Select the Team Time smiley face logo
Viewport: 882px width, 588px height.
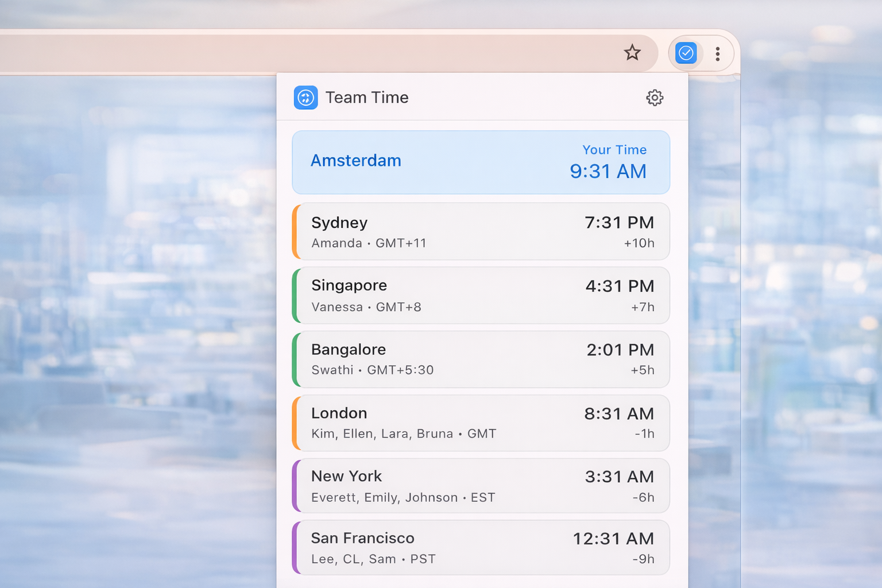305,98
